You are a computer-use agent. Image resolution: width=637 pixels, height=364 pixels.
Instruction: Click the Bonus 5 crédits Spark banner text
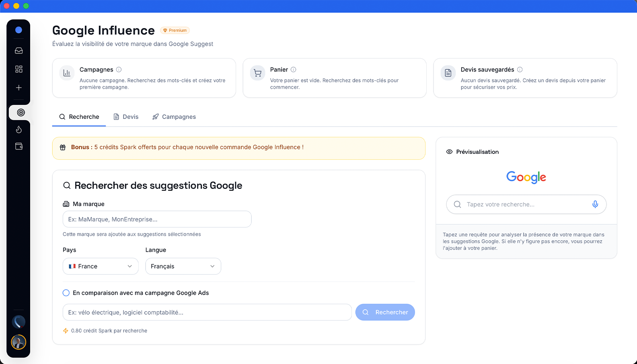coord(187,147)
